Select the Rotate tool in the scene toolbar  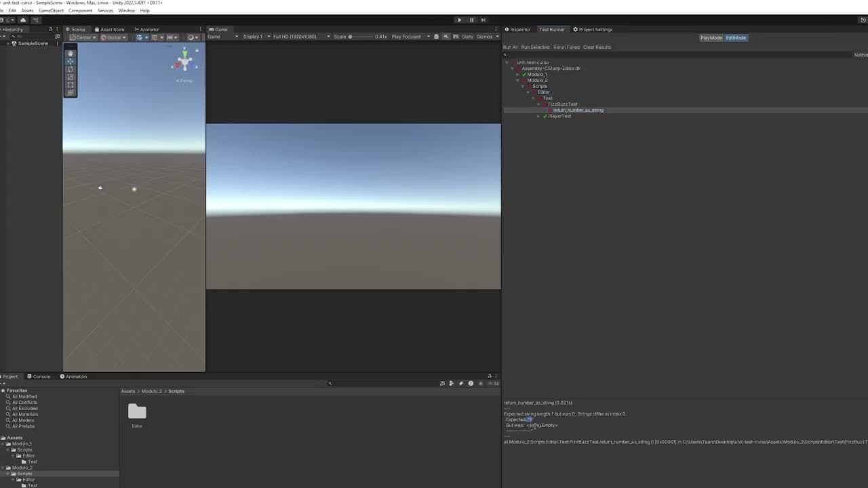point(71,69)
